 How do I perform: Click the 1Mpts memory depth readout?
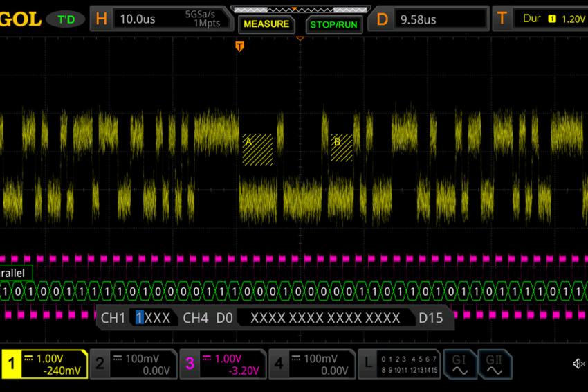pos(207,24)
